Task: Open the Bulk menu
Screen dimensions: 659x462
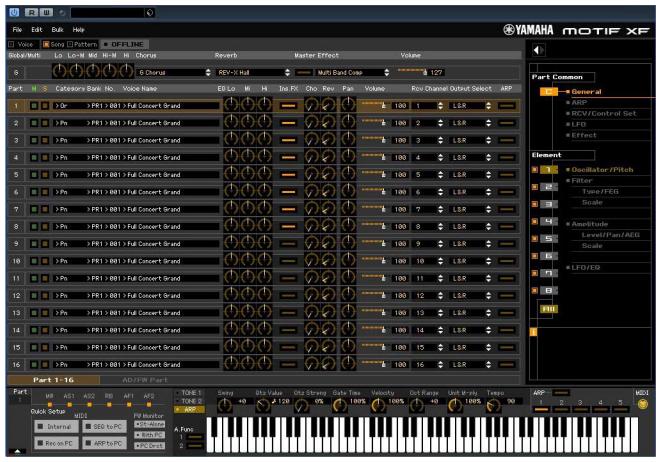Action: (x=57, y=29)
